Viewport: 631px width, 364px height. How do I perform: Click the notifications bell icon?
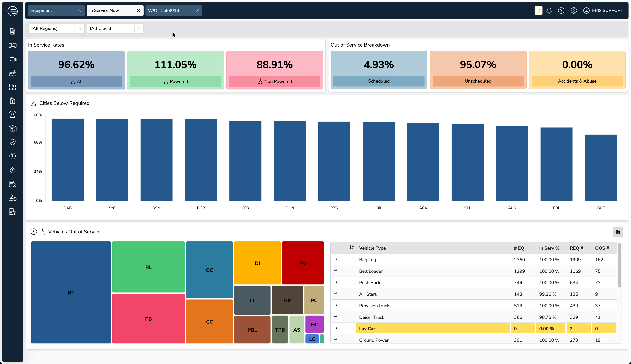click(549, 11)
